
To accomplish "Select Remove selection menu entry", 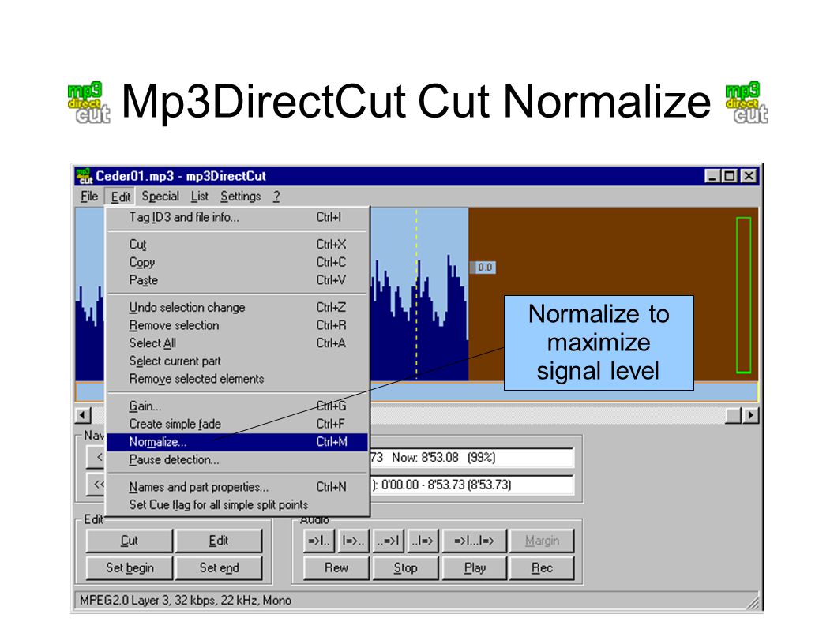I will [237, 325].
